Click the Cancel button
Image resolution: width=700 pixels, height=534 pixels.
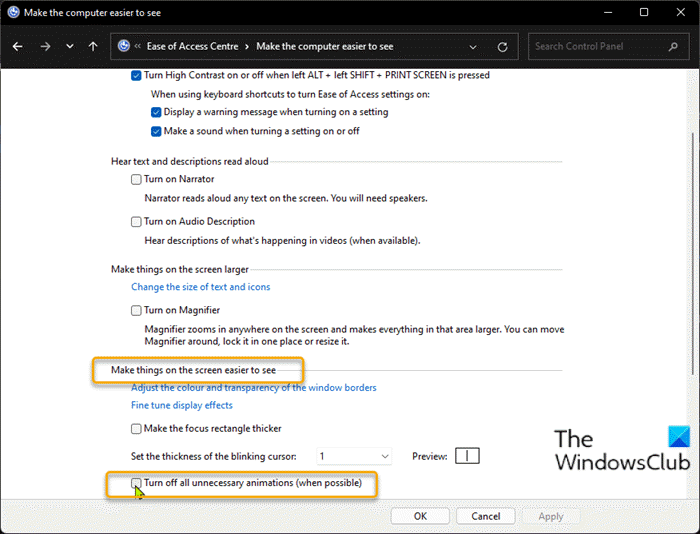(x=486, y=516)
